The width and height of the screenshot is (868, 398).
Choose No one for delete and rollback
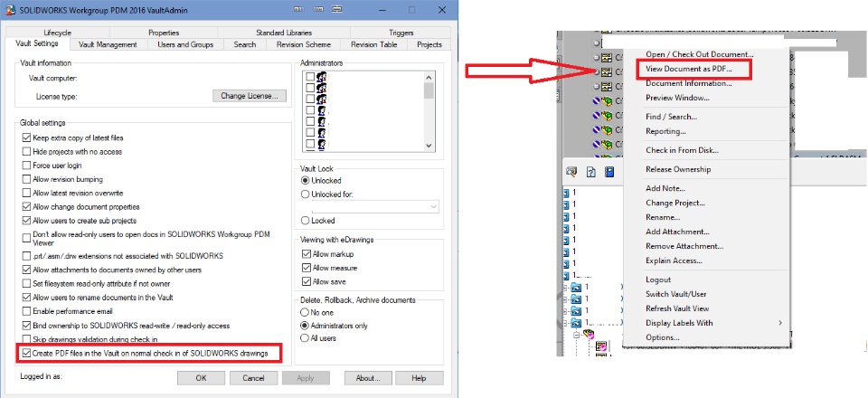tap(305, 312)
